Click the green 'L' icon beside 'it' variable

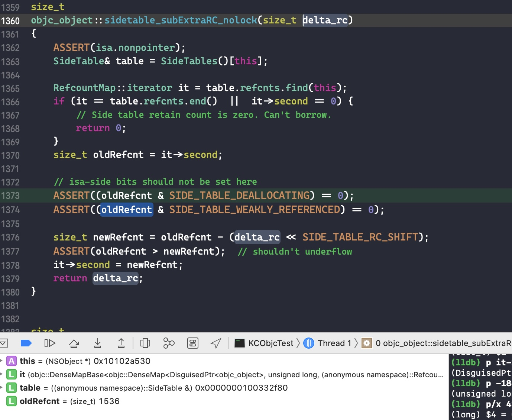(x=12, y=374)
